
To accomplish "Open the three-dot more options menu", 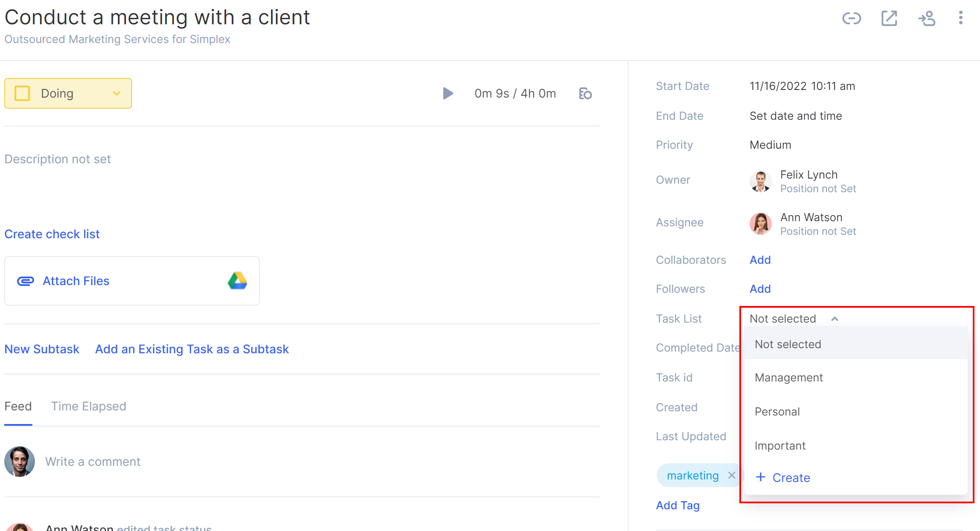I will (960, 18).
